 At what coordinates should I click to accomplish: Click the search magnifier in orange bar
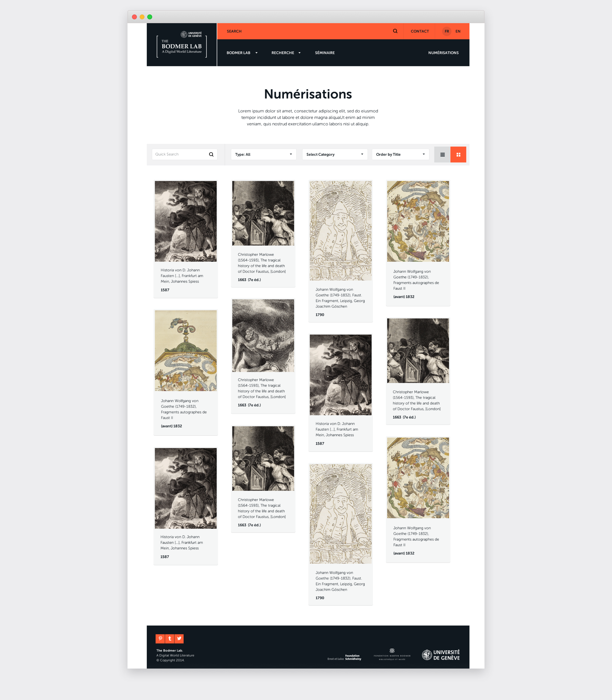395,31
